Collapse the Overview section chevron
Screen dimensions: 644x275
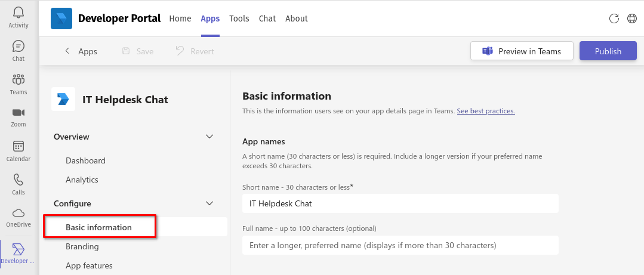[x=209, y=137]
